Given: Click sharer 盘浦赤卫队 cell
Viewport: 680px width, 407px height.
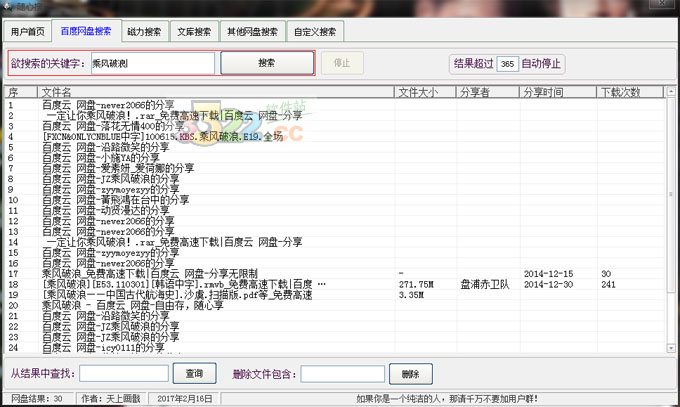Looking at the screenshot, I should tap(484, 285).
